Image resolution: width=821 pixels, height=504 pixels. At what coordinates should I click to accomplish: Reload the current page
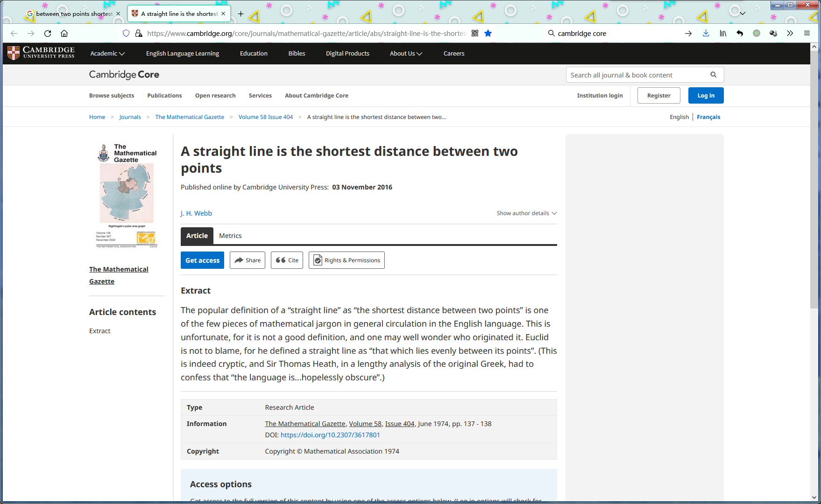click(48, 34)
